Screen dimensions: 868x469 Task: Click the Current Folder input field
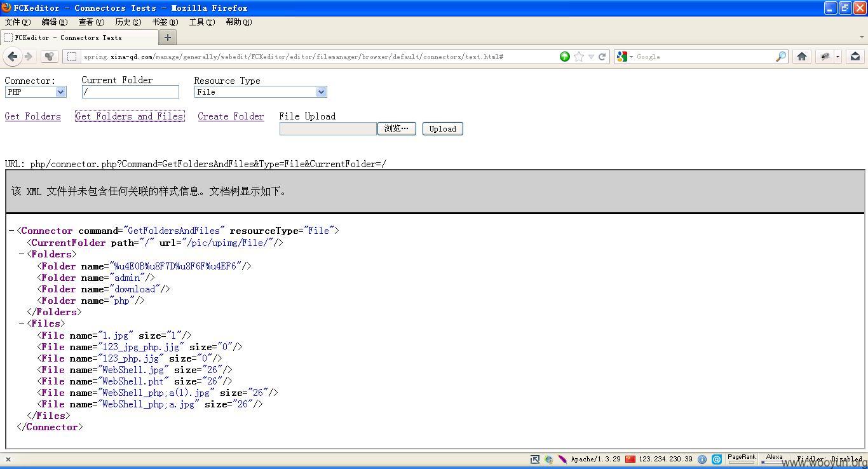pos(130,92)
